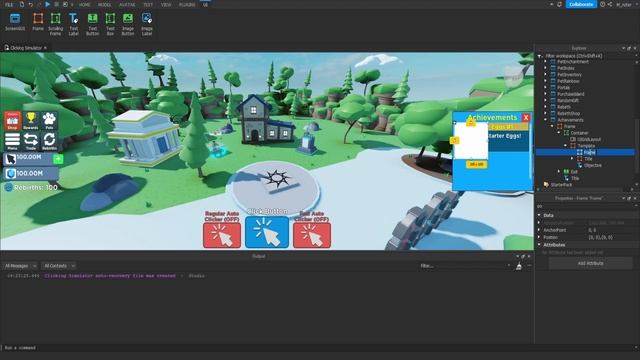The width and height of the screenshot is (640, 360).
Task: Insert a Text Box element
Action: click(110, 24)
